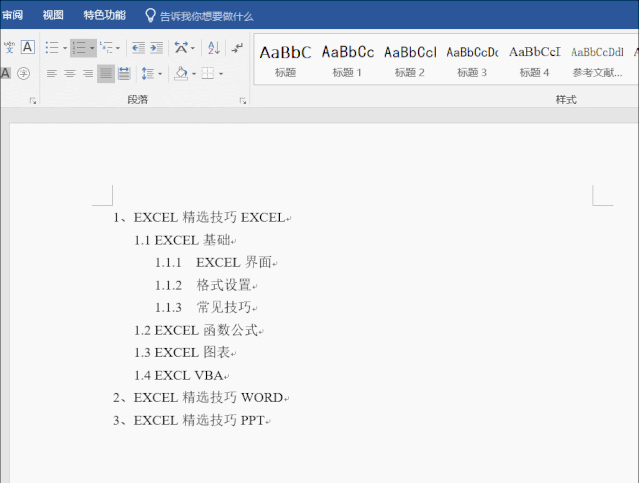Apply the 标题 3 style
The width and height of the screenshot is (639, 483).
(x=472, y=60)
